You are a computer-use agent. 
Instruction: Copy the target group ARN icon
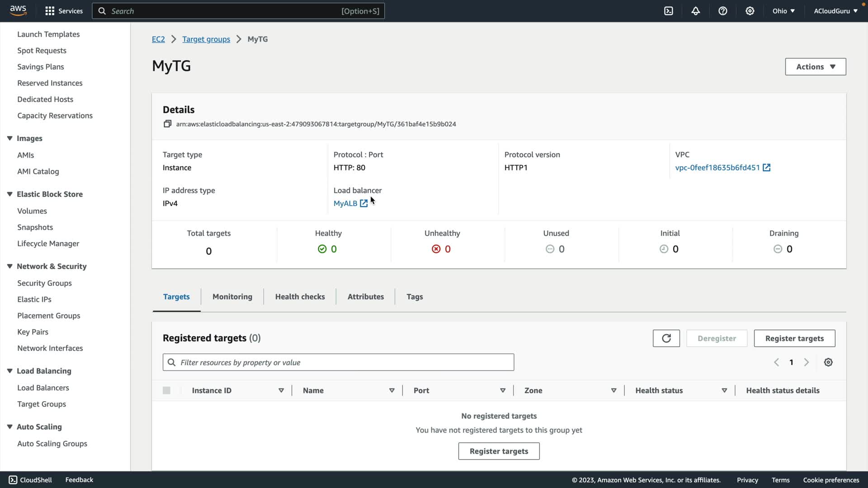pos(167,124)
